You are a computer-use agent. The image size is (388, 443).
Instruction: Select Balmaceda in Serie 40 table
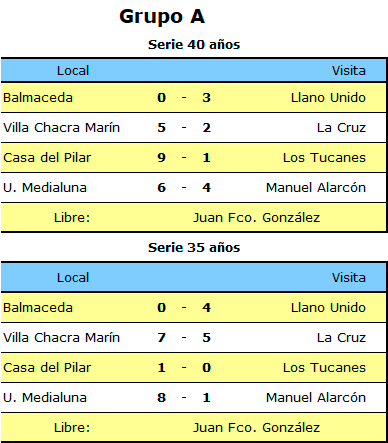[38, 98]
